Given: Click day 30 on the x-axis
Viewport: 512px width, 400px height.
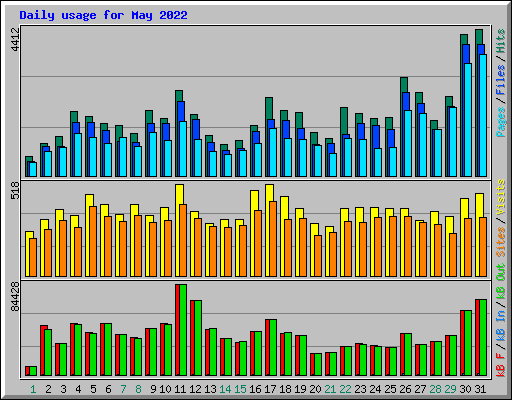Looking at the screenshot, I should tap(465, 389).
